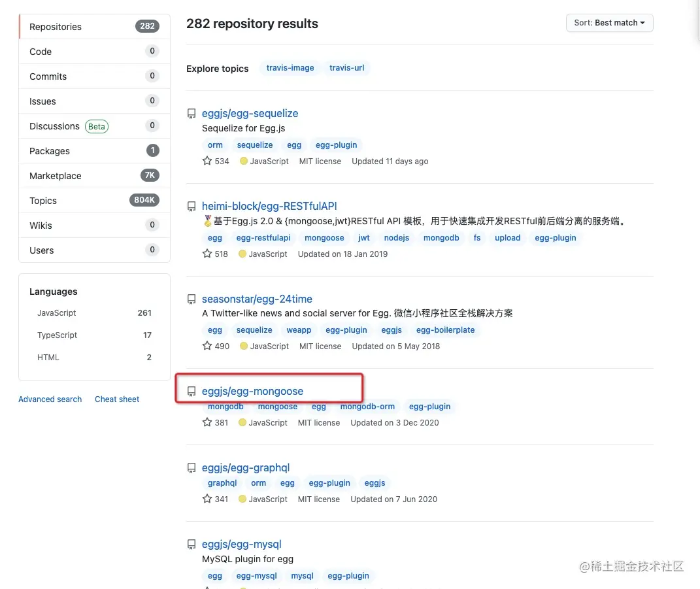700x589 pixels.
Task: Filter by TypeScript language
Action: (x=94, y=335)
